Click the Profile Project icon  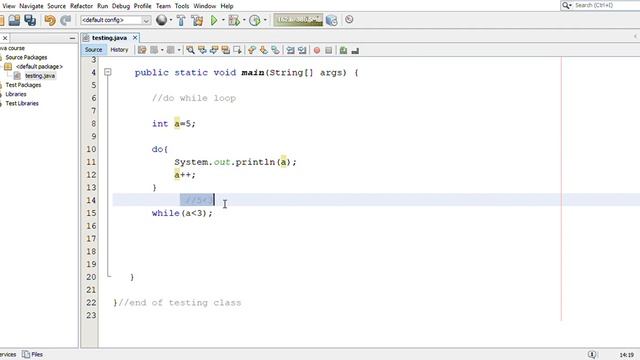[255, 20]
